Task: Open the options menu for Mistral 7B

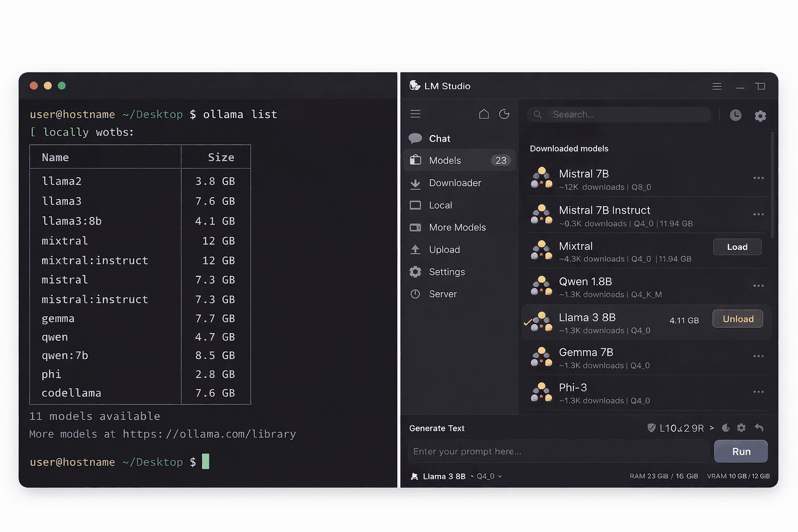Action: pos(759,178)
